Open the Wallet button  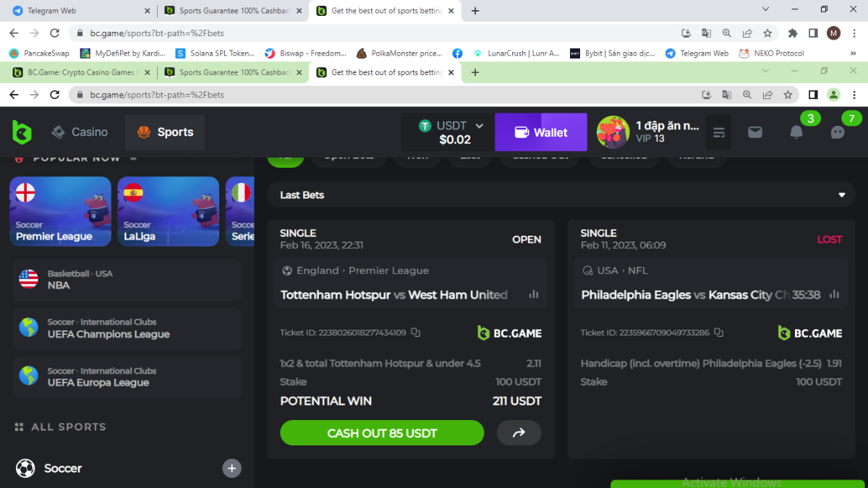tap(541, 132)
